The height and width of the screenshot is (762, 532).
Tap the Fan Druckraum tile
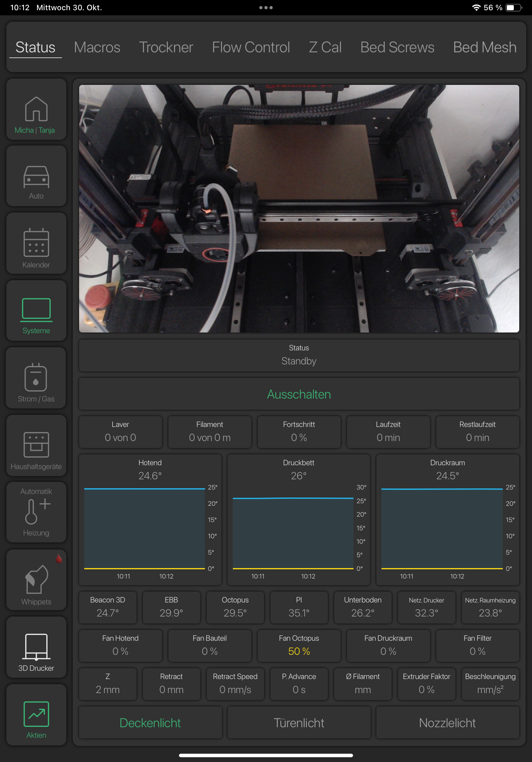pos(388,646)
